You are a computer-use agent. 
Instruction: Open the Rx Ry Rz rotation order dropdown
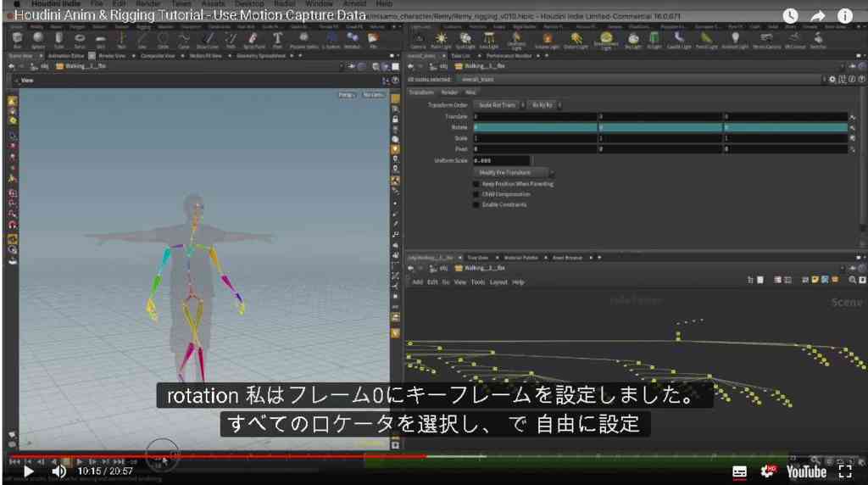544,104
